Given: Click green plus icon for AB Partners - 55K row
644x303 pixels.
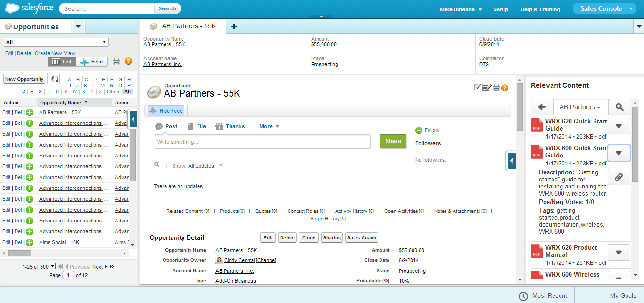Looking at the screenshot, I should click(29, 112).
